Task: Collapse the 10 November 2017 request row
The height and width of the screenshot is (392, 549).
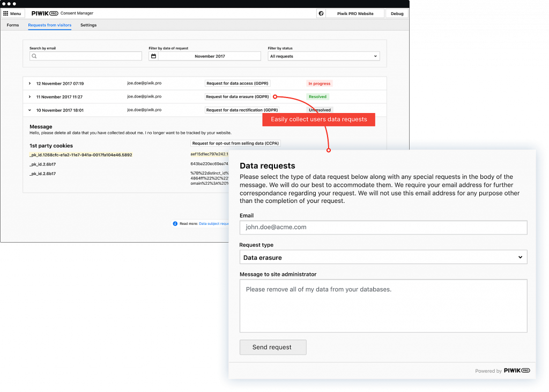Action: (x=29, y=110)
